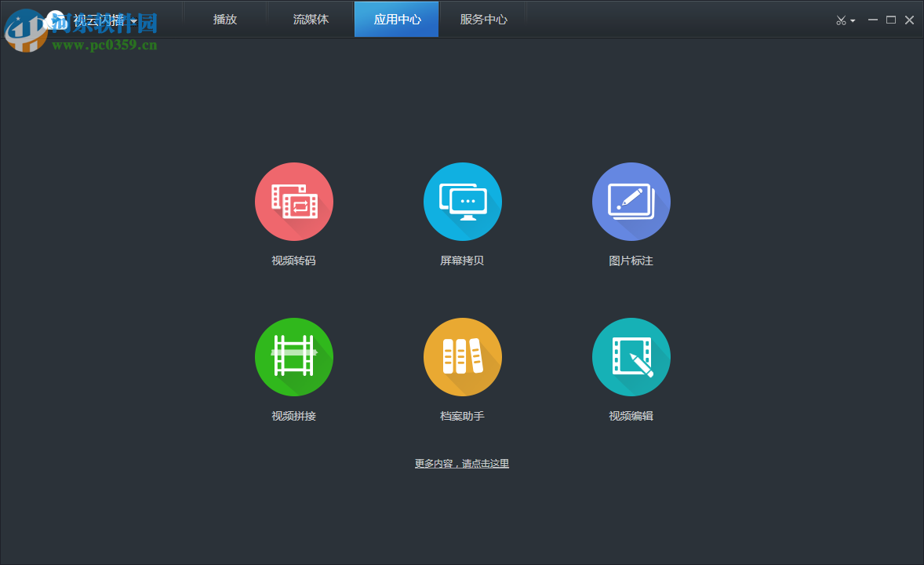Click the scissors screenshot icon
This screenshot has width=924, height=565.
coord(841,20)
